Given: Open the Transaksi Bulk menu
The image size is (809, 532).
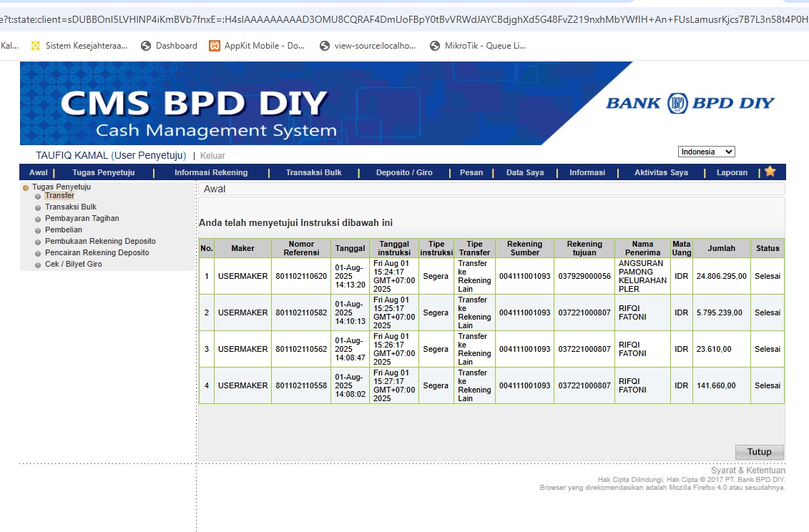Looking at the screenshot, I should (x=314, y=172).
